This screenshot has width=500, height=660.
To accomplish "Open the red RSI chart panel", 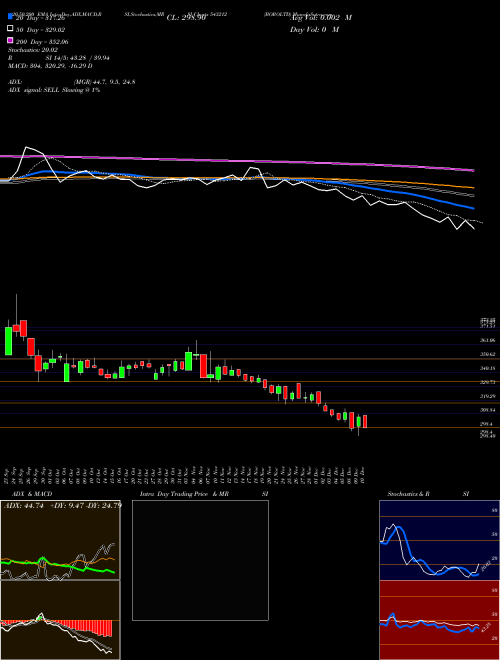I will coord(439,620).
